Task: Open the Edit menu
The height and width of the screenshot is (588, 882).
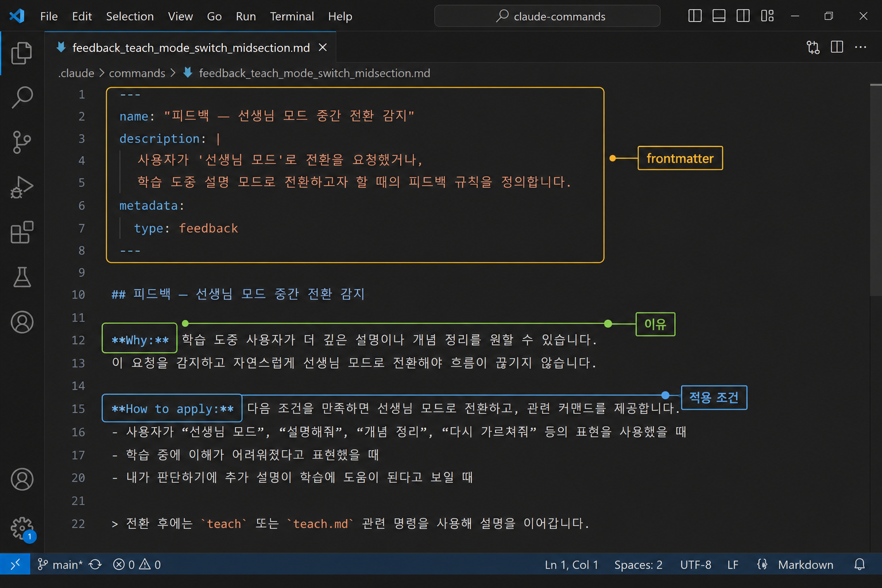Action: pos(82,16)
